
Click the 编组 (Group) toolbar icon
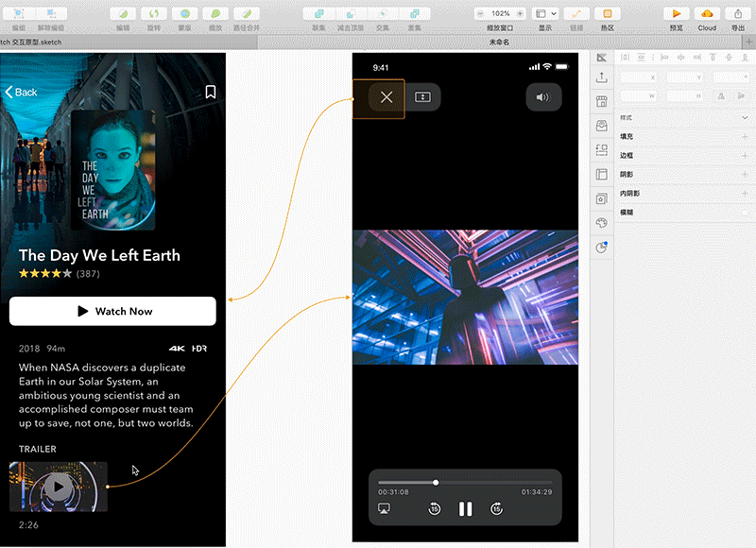[x=19, y=13]
